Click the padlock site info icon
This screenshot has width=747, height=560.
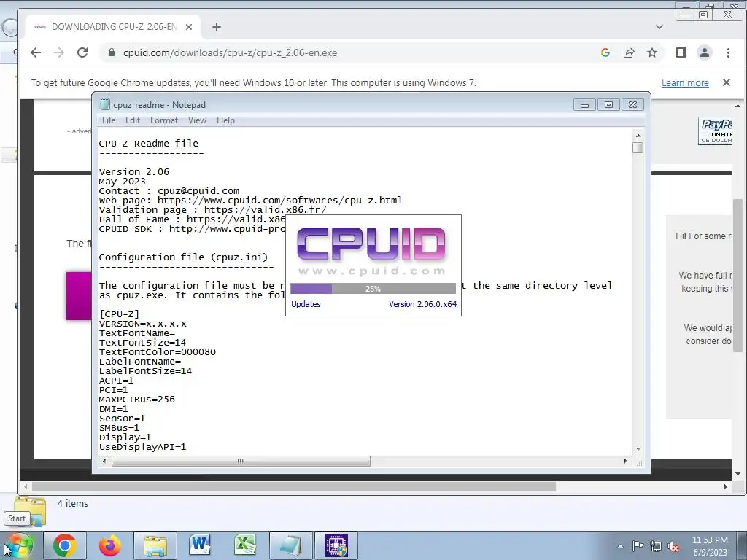click(x=112, y=52)
